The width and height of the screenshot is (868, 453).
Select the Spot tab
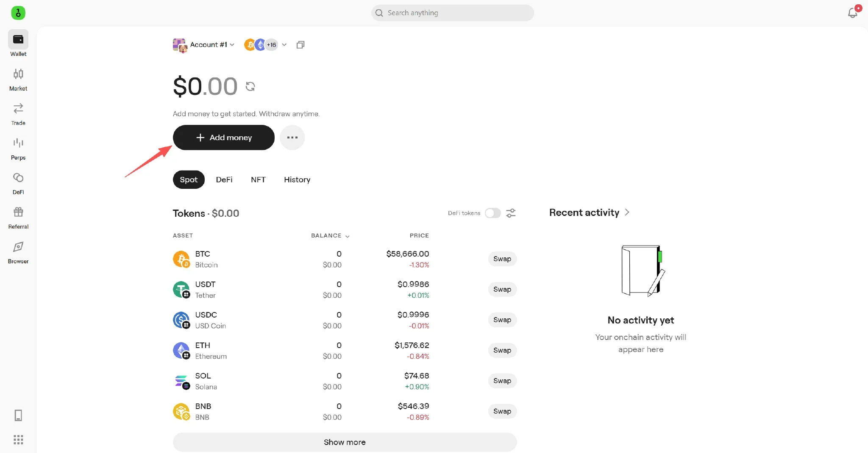coord(189,180)
